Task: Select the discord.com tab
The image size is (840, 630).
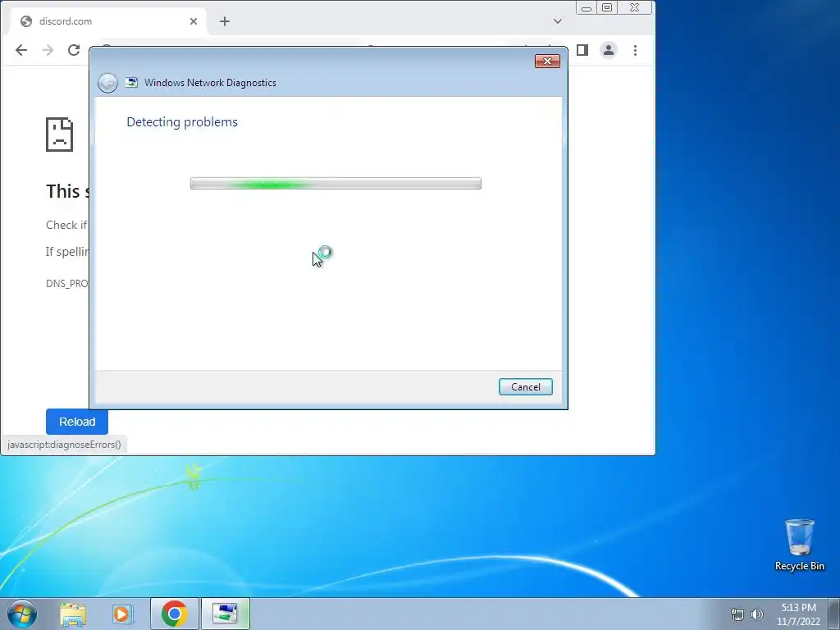Action: click(109, 21)
